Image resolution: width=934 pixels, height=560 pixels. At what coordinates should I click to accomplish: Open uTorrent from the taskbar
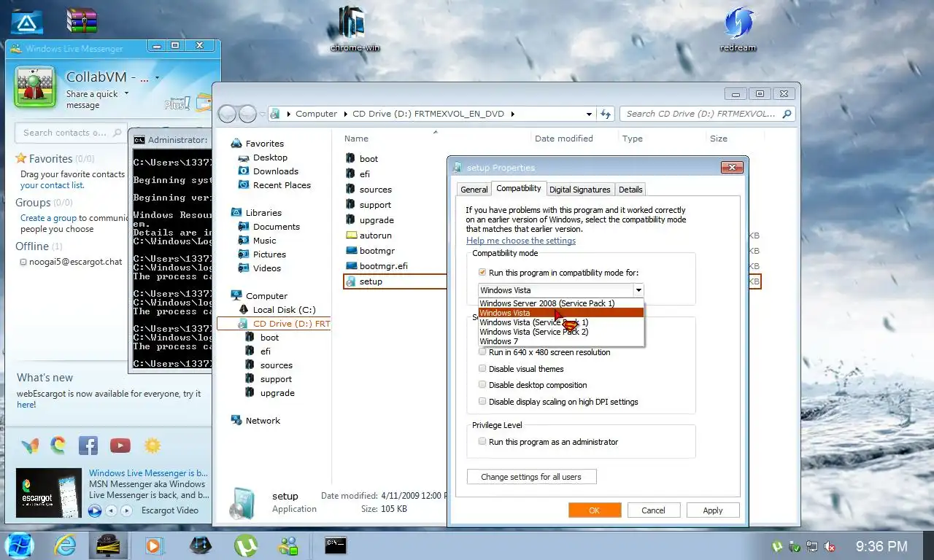tap(246, 545)
